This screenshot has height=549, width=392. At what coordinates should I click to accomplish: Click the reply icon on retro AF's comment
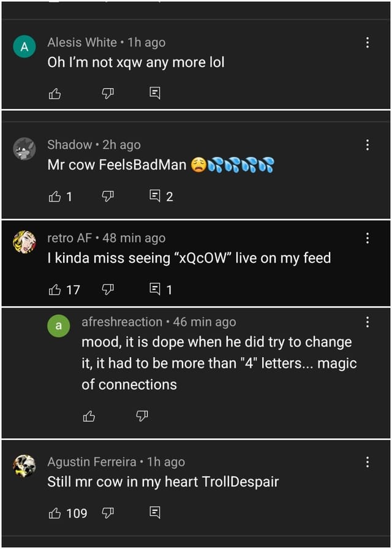[x=155, y=289]
